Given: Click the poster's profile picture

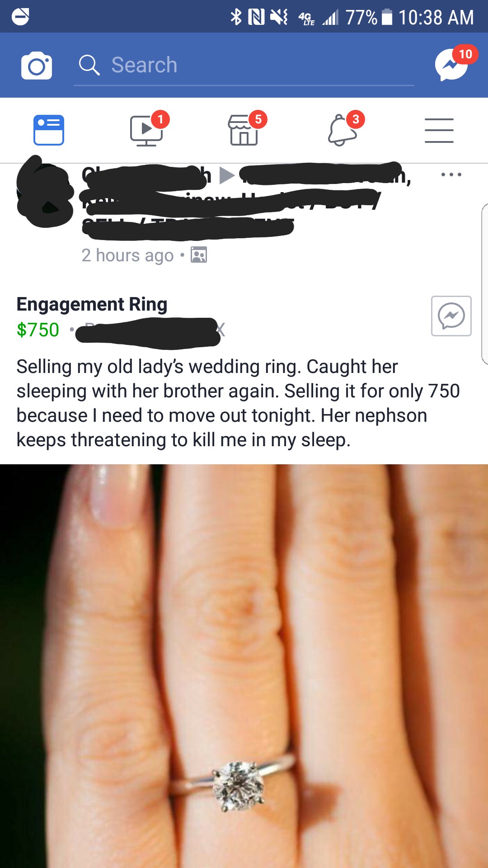Looking at the screenshot, I should [45, 191].
